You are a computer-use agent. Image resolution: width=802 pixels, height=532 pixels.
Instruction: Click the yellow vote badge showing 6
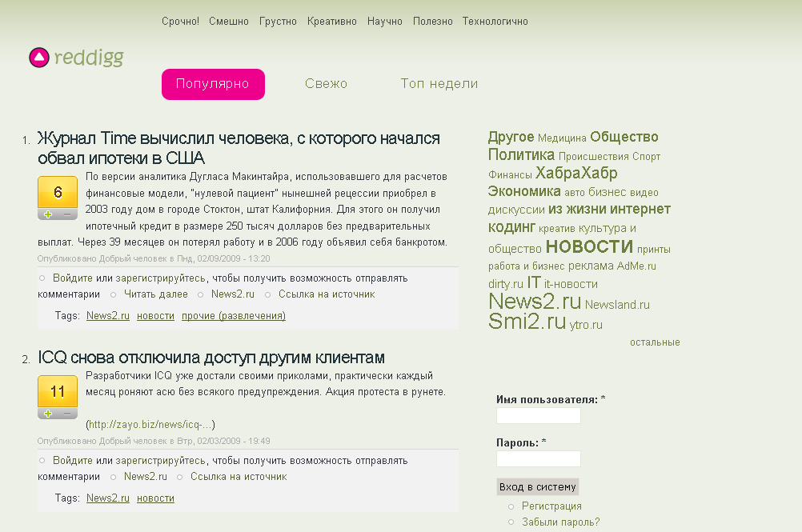click(x=57, y=193)
